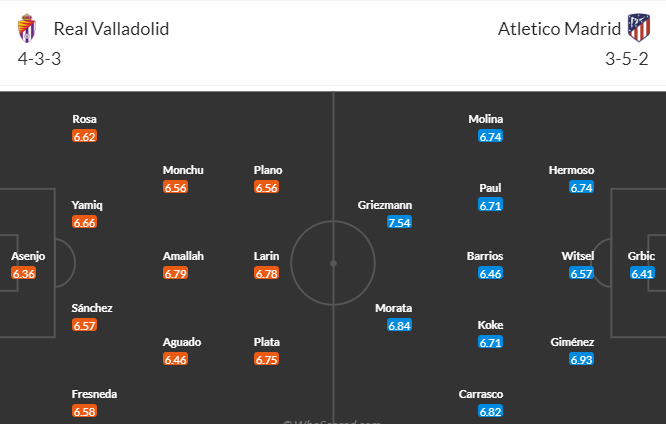
Task: Open the Real Valladolid team link
Action: (x=111, y=29)
